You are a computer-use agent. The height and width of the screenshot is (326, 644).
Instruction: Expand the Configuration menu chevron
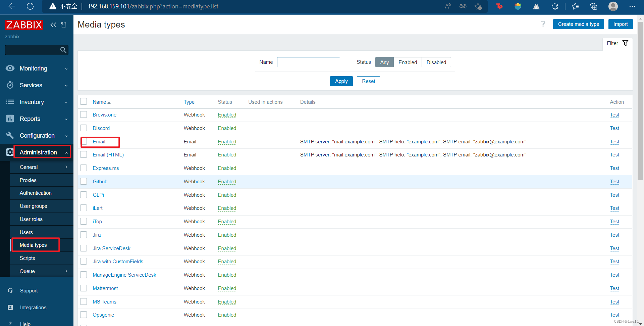[66, 136]
